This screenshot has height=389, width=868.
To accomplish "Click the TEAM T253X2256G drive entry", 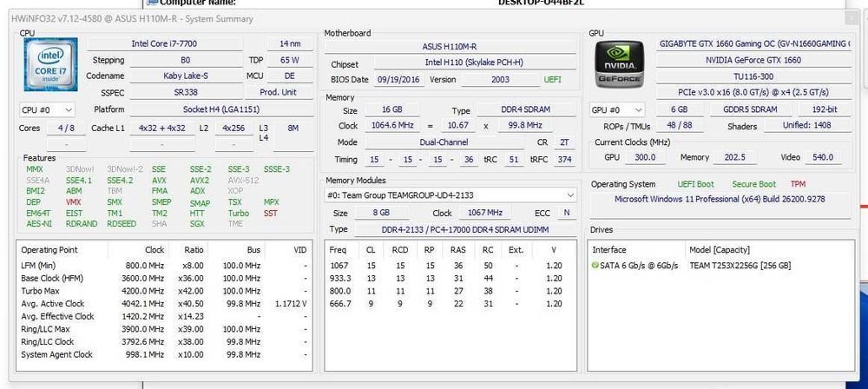I will (x=740, y=266).
